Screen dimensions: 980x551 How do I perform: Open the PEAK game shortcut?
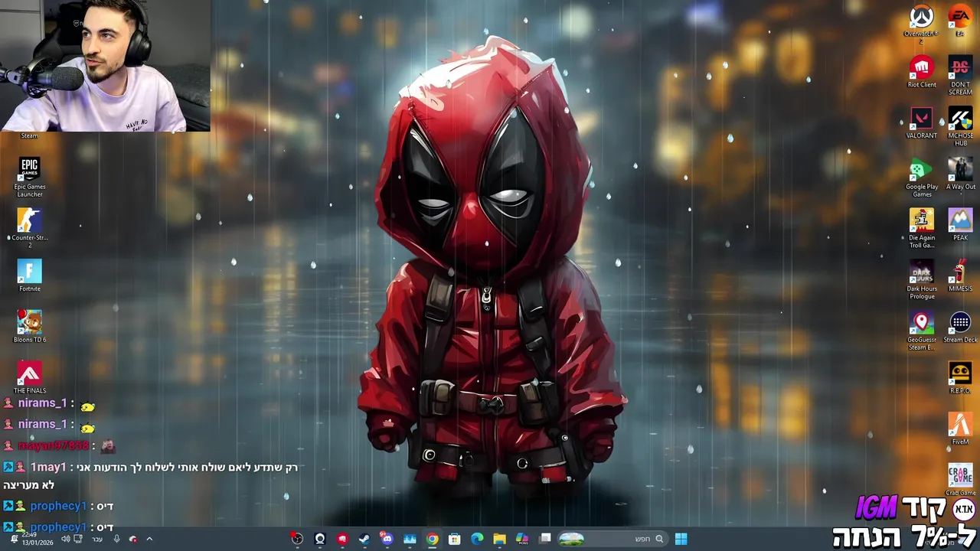tap(960, 225)
